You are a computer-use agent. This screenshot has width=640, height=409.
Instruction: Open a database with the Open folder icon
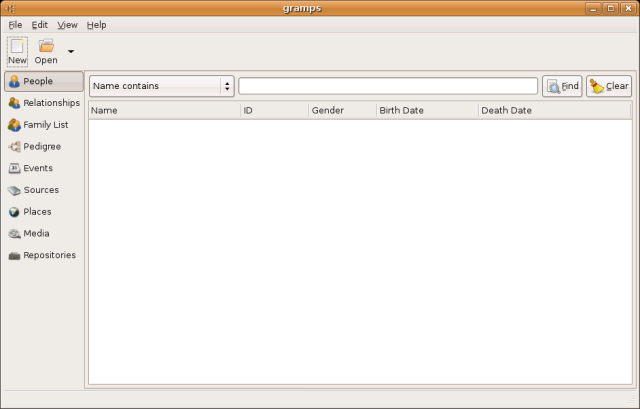click(x=46, y=46)
